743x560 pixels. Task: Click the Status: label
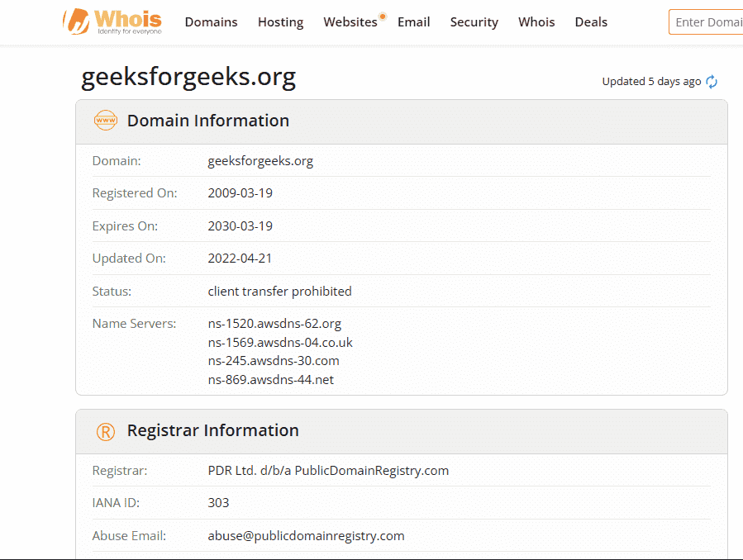click(112, 291)
